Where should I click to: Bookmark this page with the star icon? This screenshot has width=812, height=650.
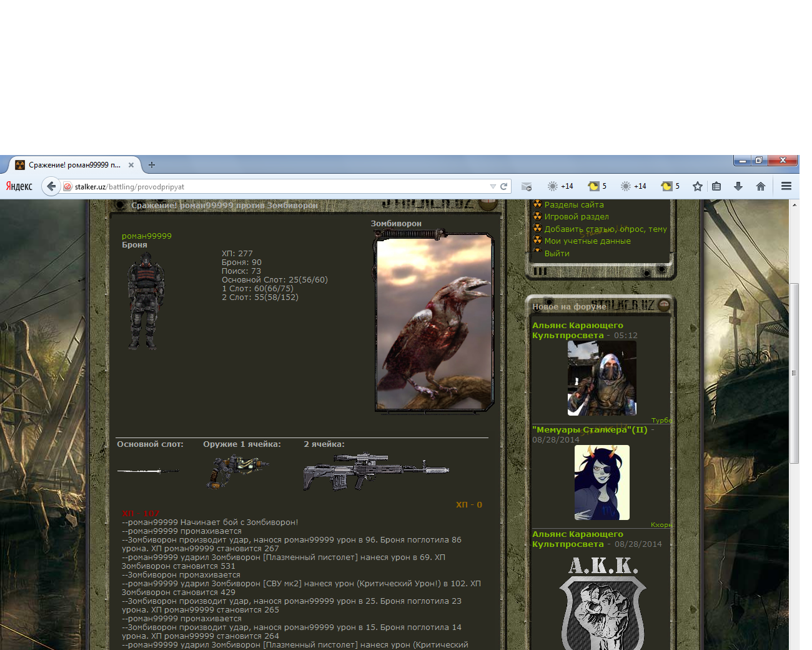(x=698, y=186)
